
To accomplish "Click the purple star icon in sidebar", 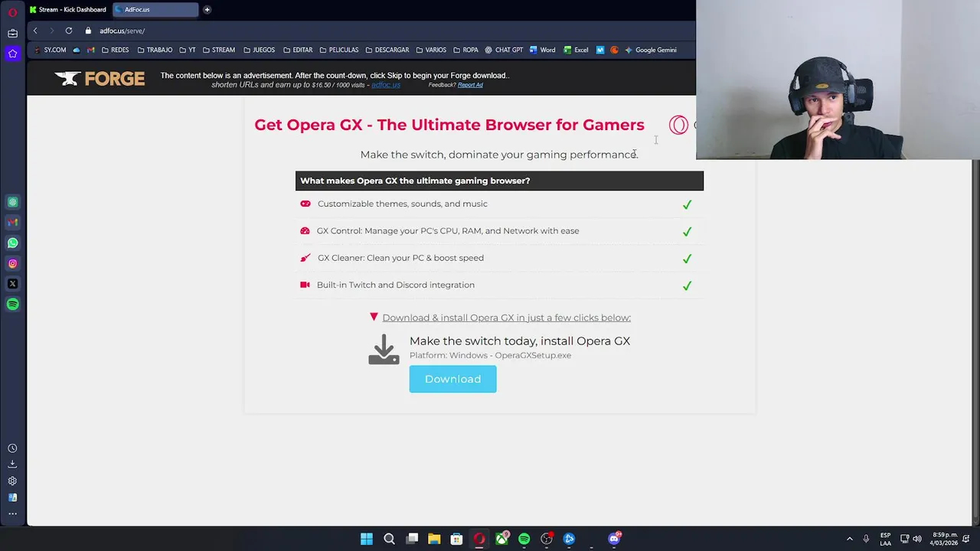I will click(12, 54).
